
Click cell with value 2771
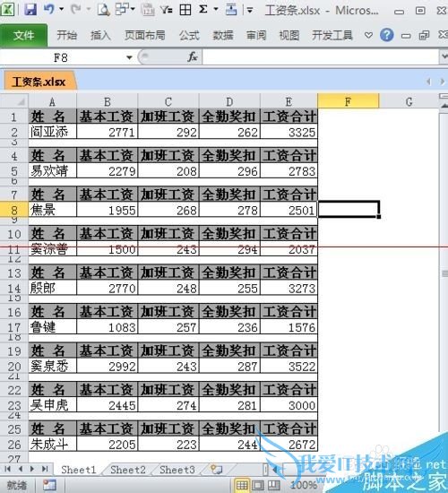point(107,132)
